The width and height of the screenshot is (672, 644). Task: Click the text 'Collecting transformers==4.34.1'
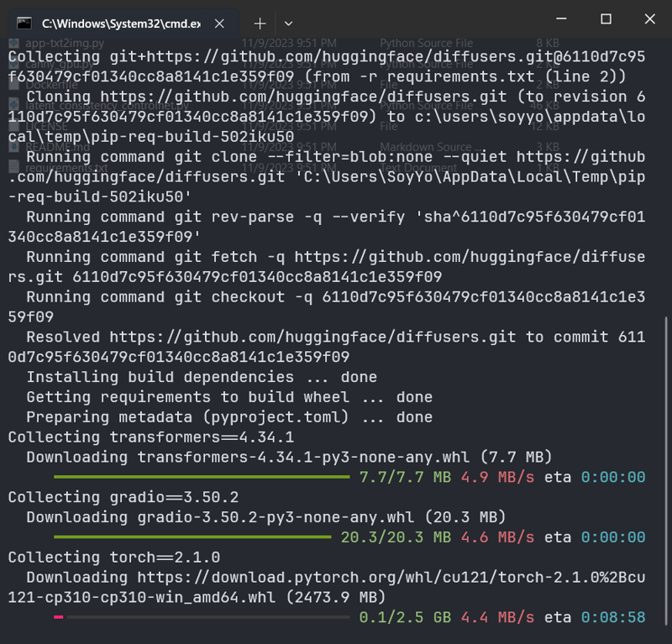point(151,437)
